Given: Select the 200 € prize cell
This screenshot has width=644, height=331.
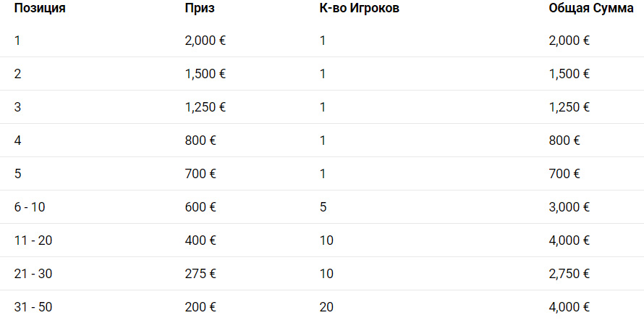Looking at the screenshot, I should pyautogui.click(x=200, y=307).
